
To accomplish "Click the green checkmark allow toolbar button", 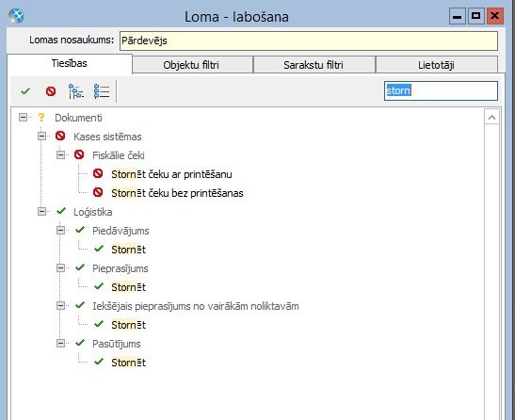I will click(25, 91).
